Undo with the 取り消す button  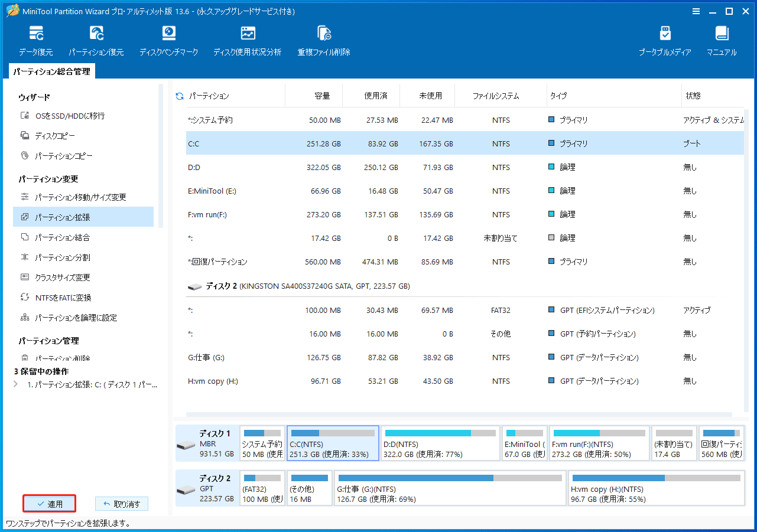click(122, 504)
